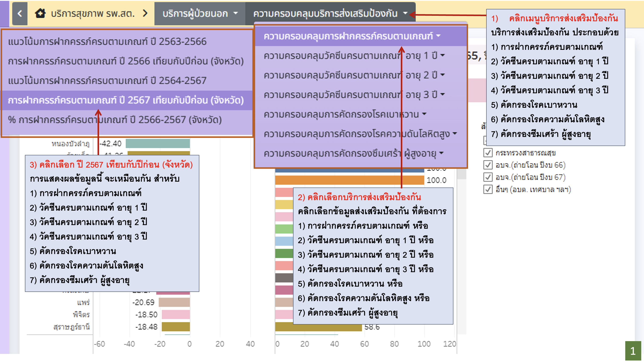Click caret next to บริการผู้ป่วยนอก
The image size is (644, 362).
point(236,13)
